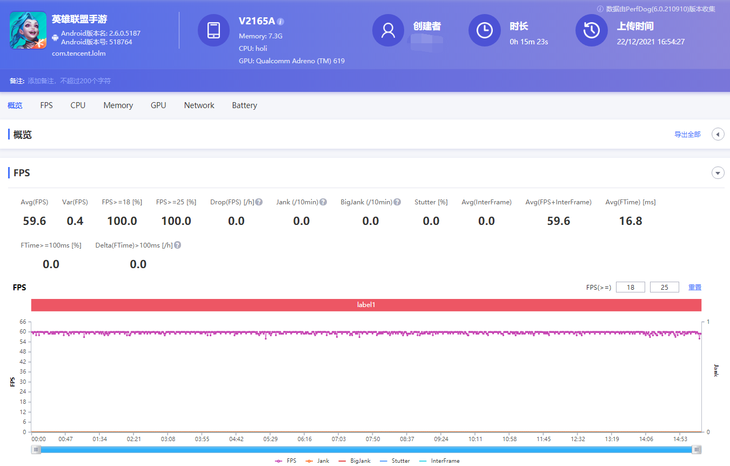
Task: Click the help icon next to Delta(FTime)>100ms
Action: [177, 245]
